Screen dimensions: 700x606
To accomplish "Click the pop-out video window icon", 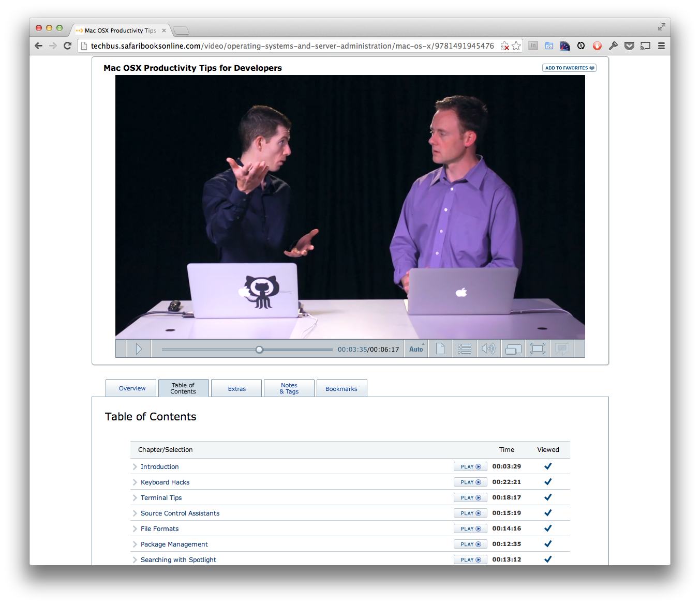I will click(513, 350).
